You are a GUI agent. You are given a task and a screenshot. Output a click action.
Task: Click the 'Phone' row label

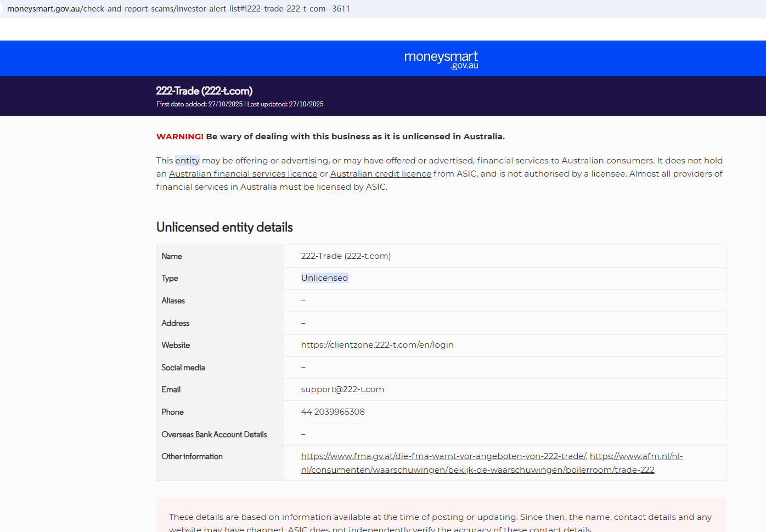[172, 412]
